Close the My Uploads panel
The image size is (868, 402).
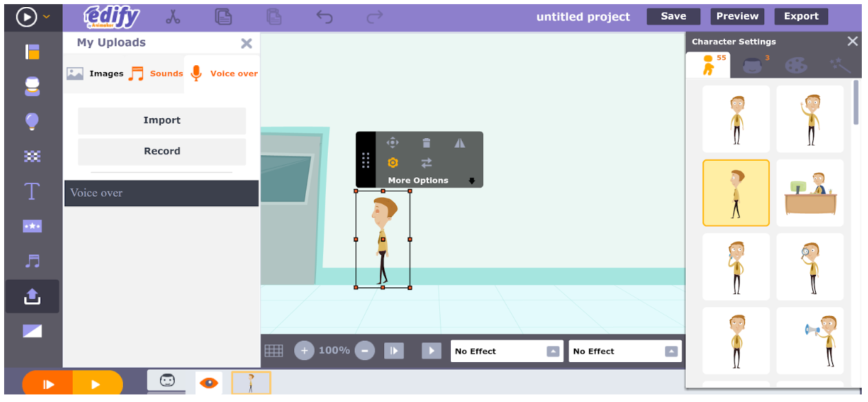[x=246, y=43]
